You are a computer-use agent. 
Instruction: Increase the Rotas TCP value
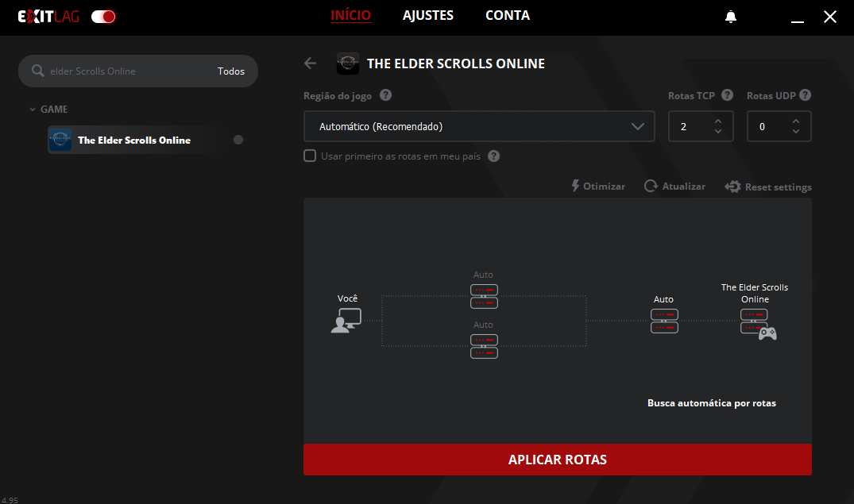(x=718, y=121)
